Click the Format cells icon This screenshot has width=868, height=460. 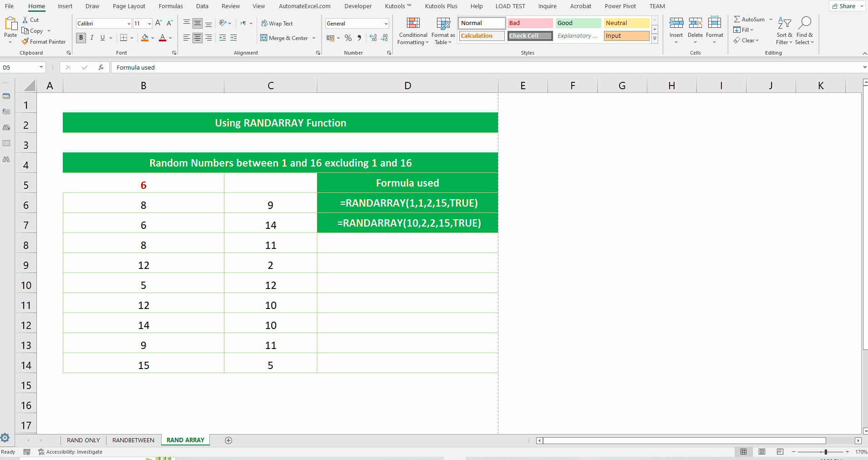pos(715,23)
